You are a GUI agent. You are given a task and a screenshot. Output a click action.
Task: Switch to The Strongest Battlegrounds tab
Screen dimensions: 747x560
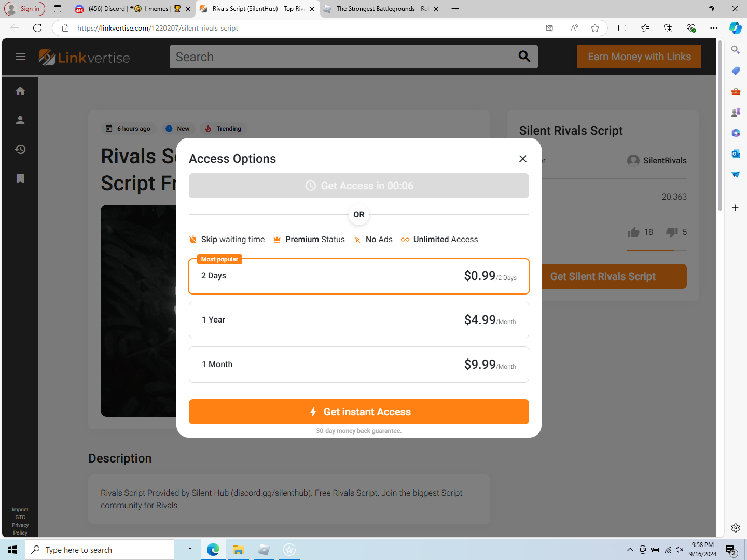click(x=382, y=9)
